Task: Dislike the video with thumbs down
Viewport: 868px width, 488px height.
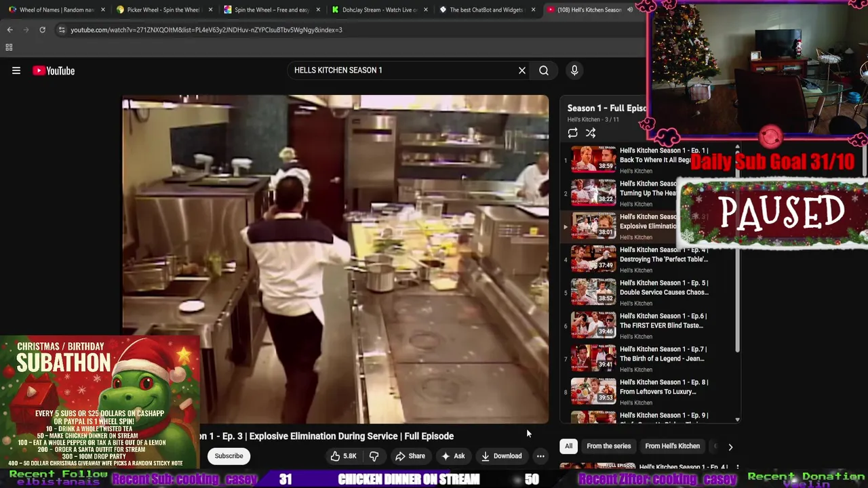Action: click(374, 456)
